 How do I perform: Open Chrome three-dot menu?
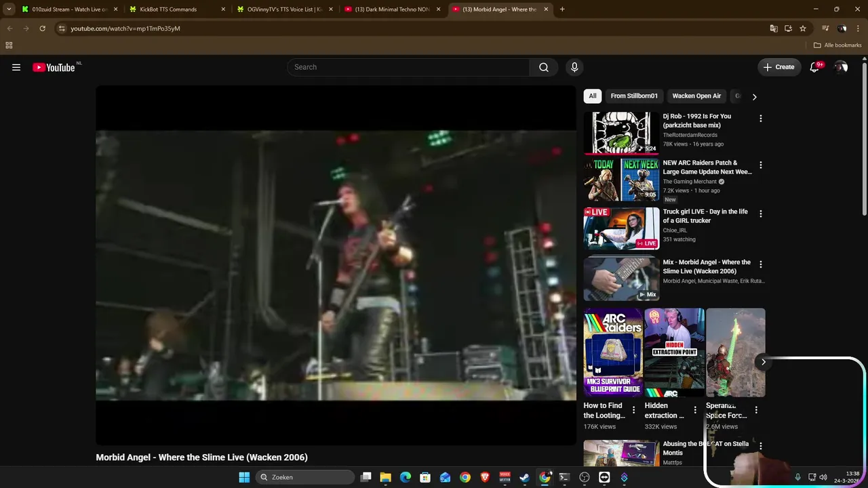(858, 28)
